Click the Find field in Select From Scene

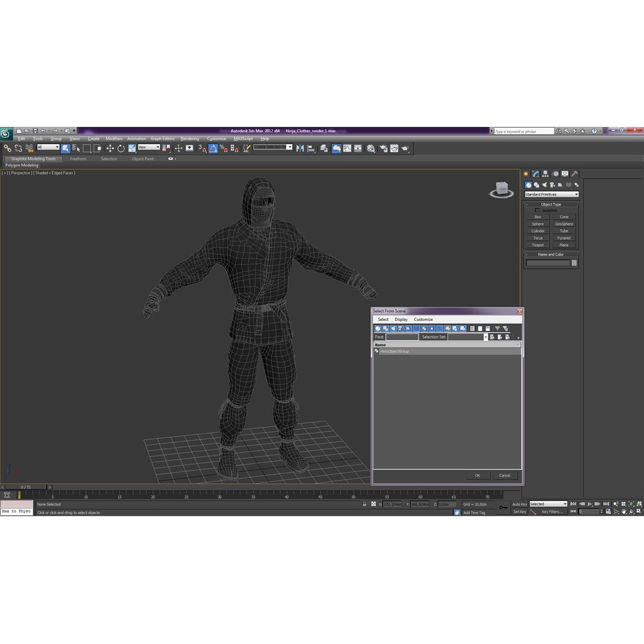click(402, 337)
